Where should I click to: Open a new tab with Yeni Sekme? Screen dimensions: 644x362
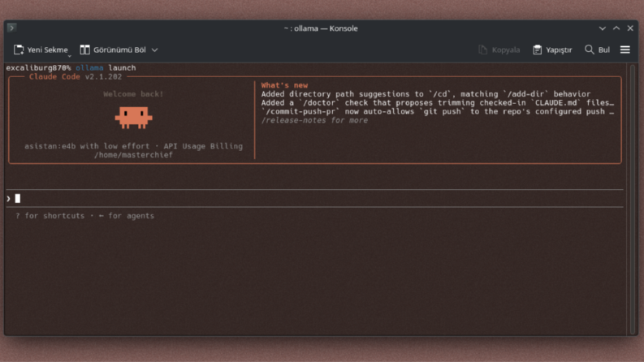(41, 50)
